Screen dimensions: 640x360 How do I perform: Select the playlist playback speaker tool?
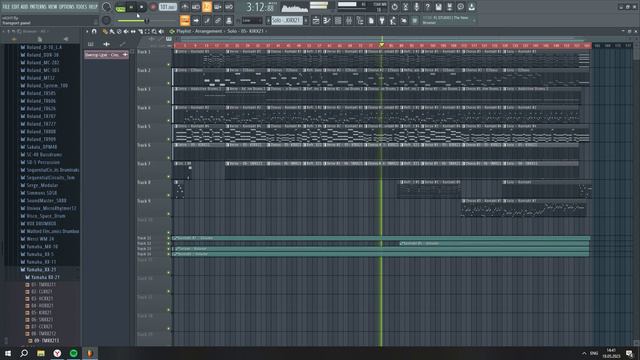[161, 31]
